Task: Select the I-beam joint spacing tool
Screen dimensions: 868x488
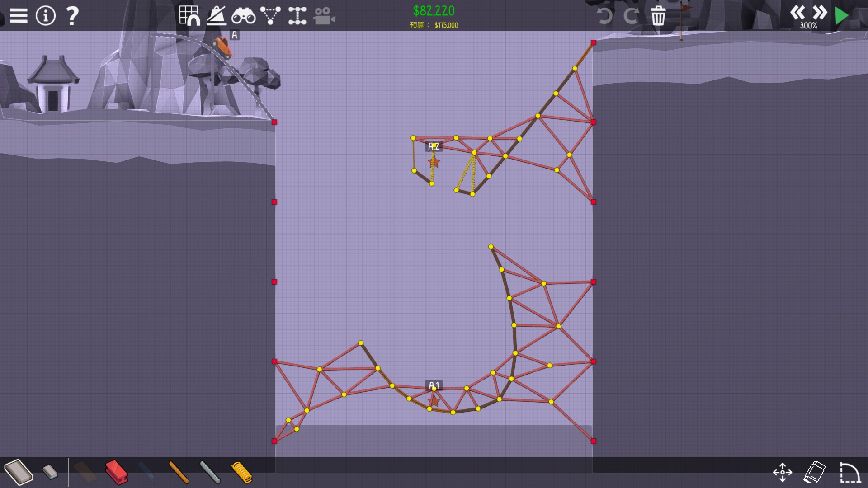Action: pos(297,16)
